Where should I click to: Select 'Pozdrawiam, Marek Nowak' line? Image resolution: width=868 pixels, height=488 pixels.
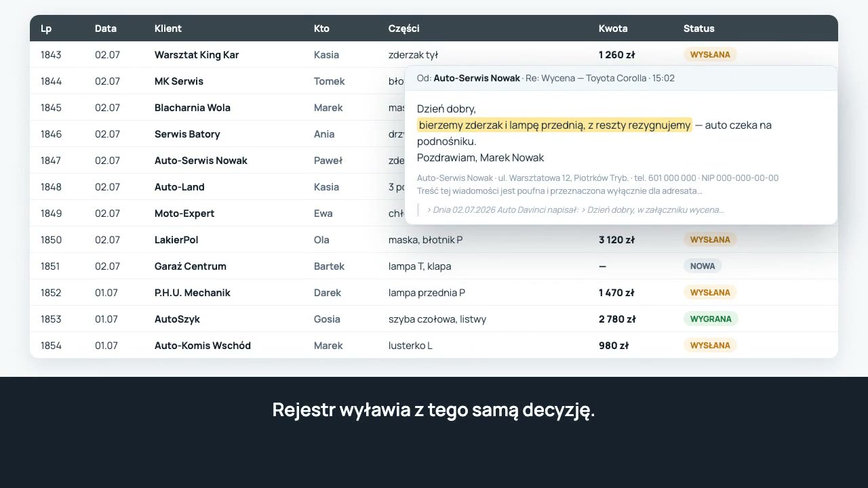480,158
